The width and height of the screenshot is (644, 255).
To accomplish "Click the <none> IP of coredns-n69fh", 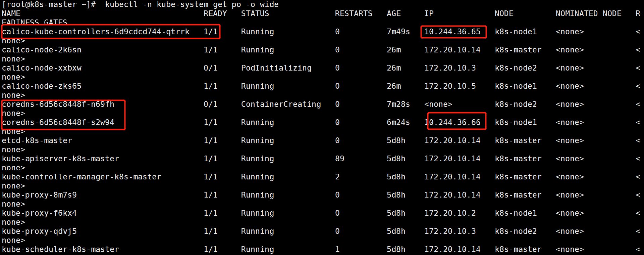I will point(438,104).
